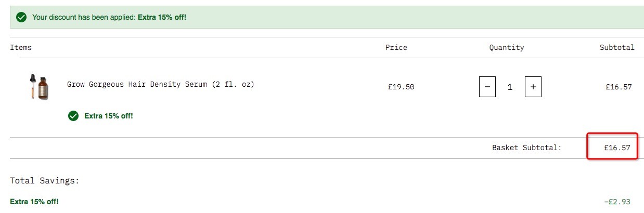Click the 'Your discount has been applied' banner text
Image resolution: width=644 pixels, height=213 pixels.
click(x=109, y=17)
